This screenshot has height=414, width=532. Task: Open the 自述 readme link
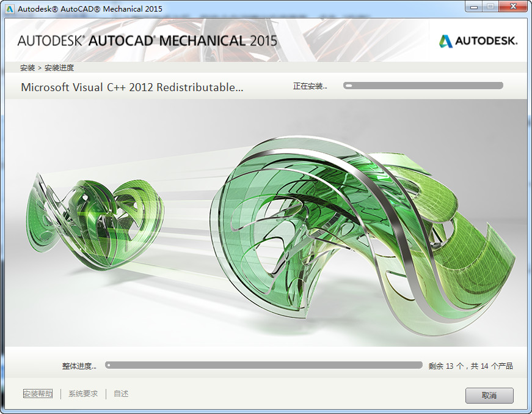point(120,393)
